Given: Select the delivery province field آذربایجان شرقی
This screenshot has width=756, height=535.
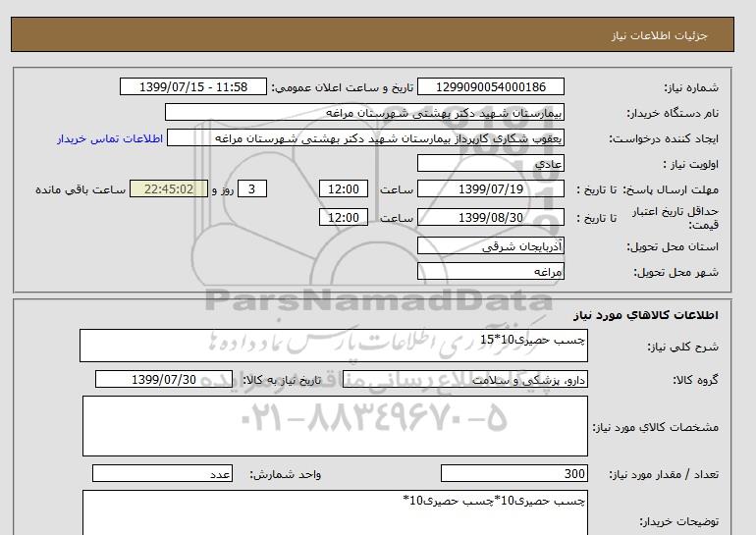Looking at the screenshot, I should [x=490, y=245].
